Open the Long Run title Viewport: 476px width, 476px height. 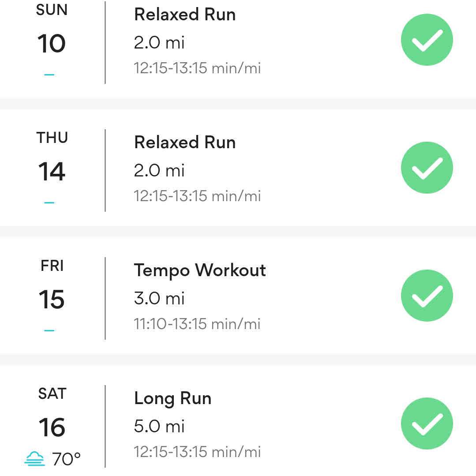pyautogui.click(x=172, y=398)
